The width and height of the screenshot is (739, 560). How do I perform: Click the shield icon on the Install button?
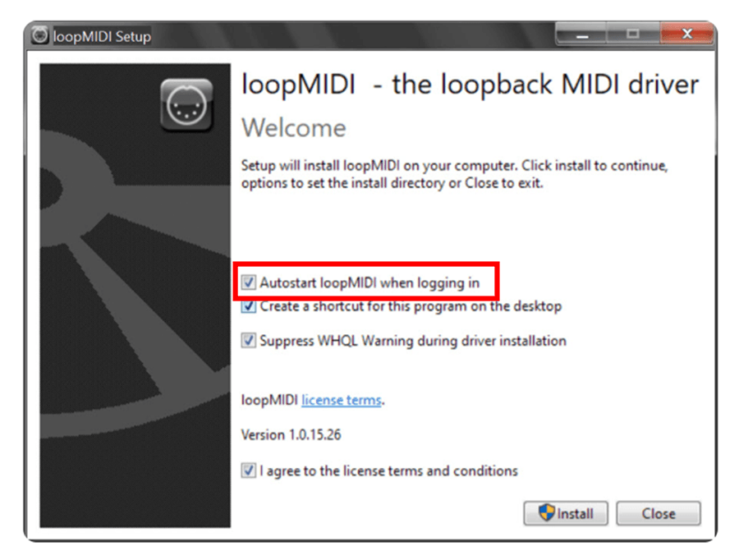[x=547, y=512]
